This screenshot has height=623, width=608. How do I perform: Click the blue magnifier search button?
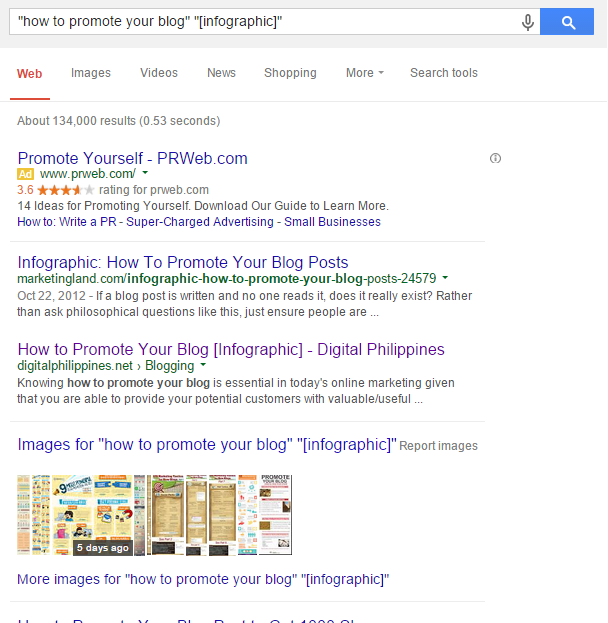point(567,21)
